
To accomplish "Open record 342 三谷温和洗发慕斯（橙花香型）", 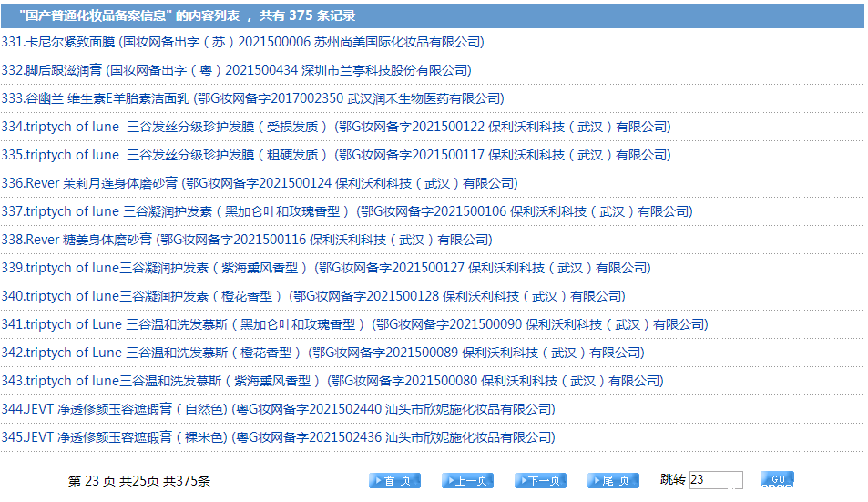I will [322, 353].
